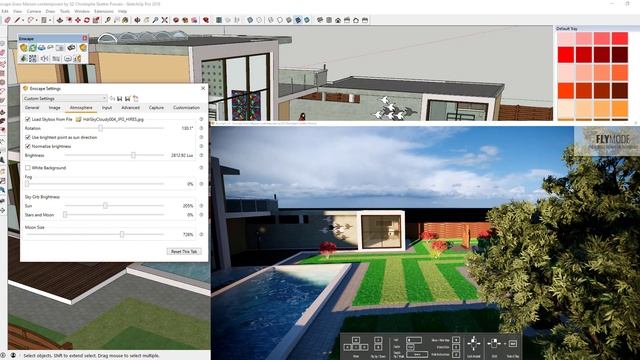Image resolution: width=640 pixels, height=360 pixels.
Task: Select the Push/Pull tool
Action: click(60, 20)
